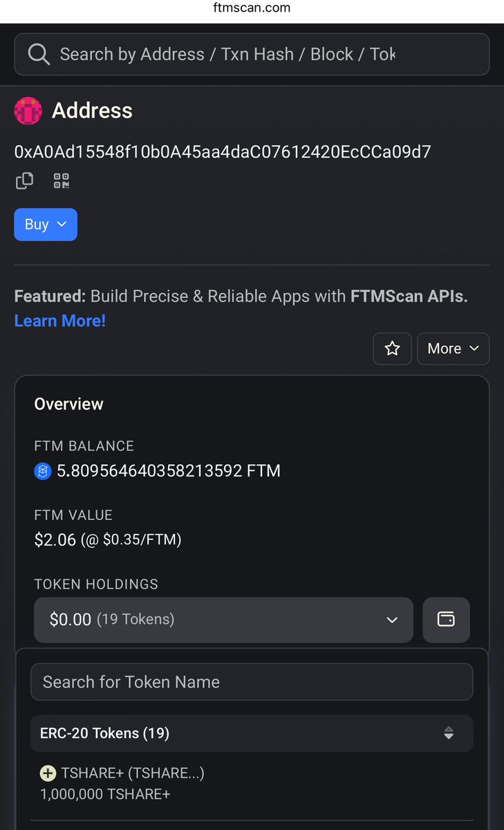Toggle ERC-20 Tokens sort arrows
The height and width of the screenshot is (830, 504).
coord(449,733)
